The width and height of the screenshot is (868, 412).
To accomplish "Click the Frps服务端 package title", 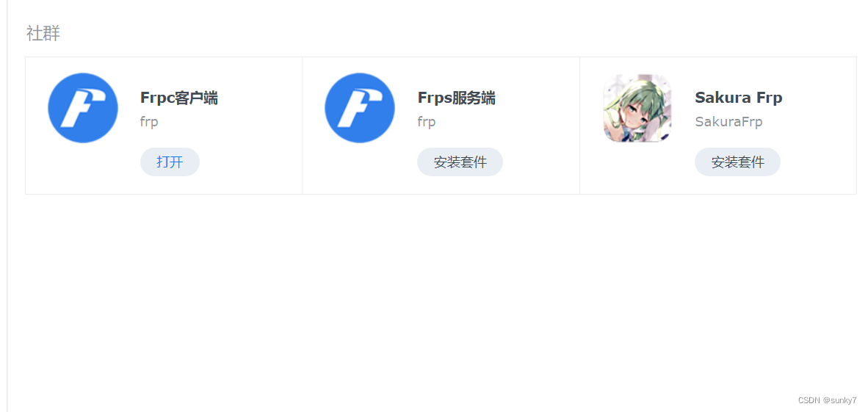I will tap(456, 98).
